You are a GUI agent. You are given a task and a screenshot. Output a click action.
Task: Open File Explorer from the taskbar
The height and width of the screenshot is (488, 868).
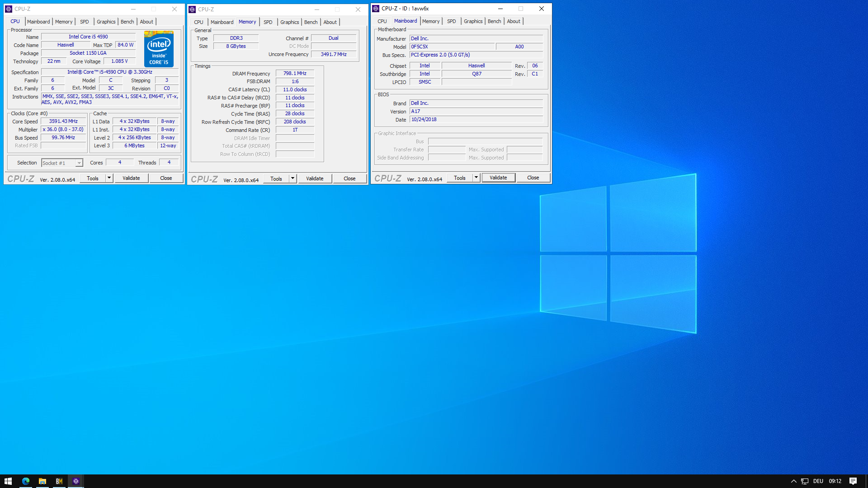(x=42, y=481)
